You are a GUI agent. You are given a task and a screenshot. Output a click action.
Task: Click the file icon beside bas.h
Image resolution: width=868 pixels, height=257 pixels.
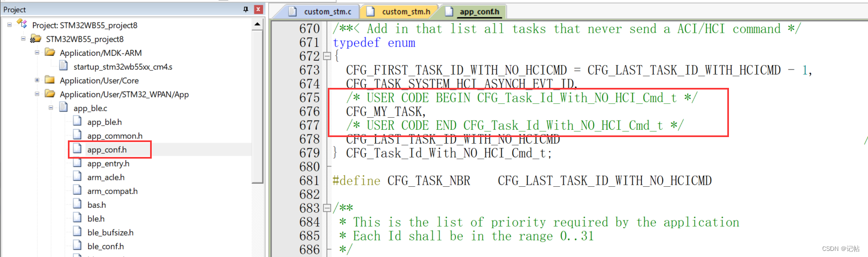click(x=77, y=204)
